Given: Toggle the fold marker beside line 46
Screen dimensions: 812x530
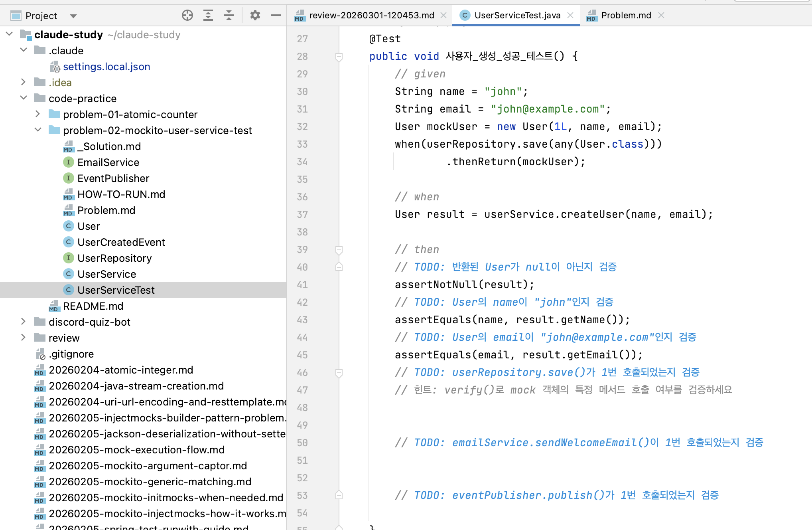Looking at the screenshot, I should (x=339, y=373).
